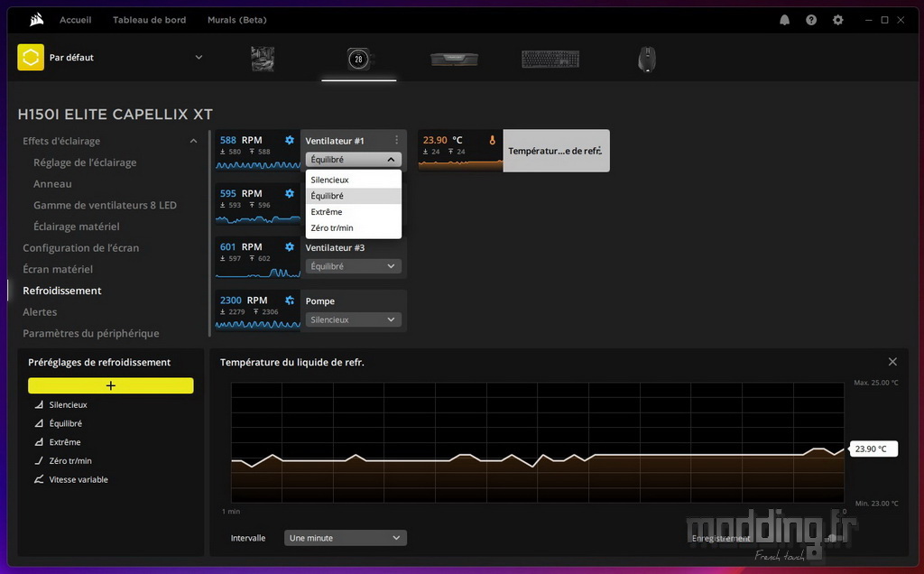Viewport: 924px width, 574px height.
Task: Select the Vitesse variable preset label
Action: [79, 479]
